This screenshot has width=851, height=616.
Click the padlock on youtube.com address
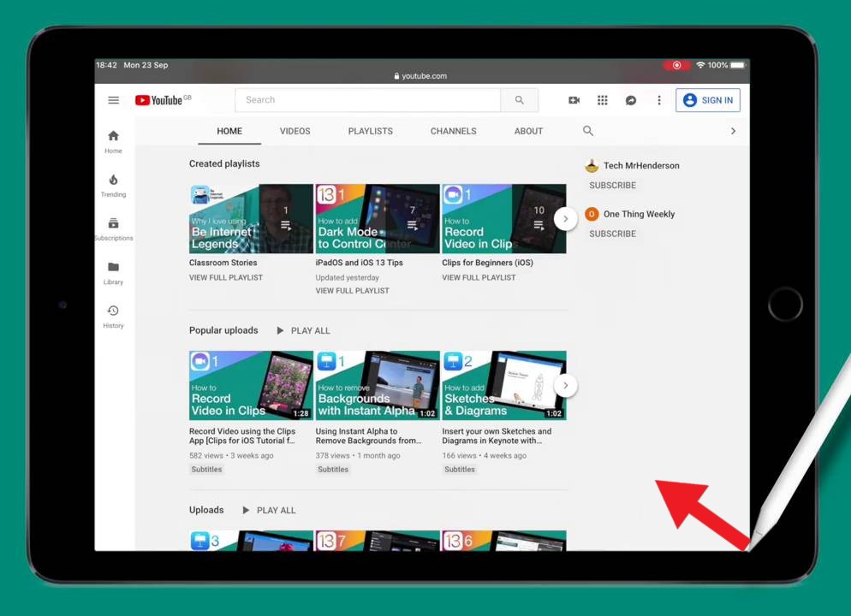tap(396, 76)
